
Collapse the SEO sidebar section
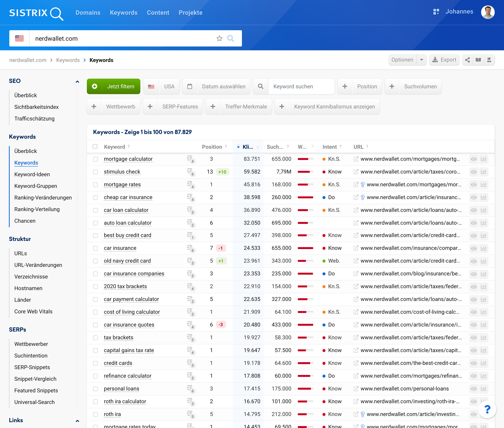[77, 82]
